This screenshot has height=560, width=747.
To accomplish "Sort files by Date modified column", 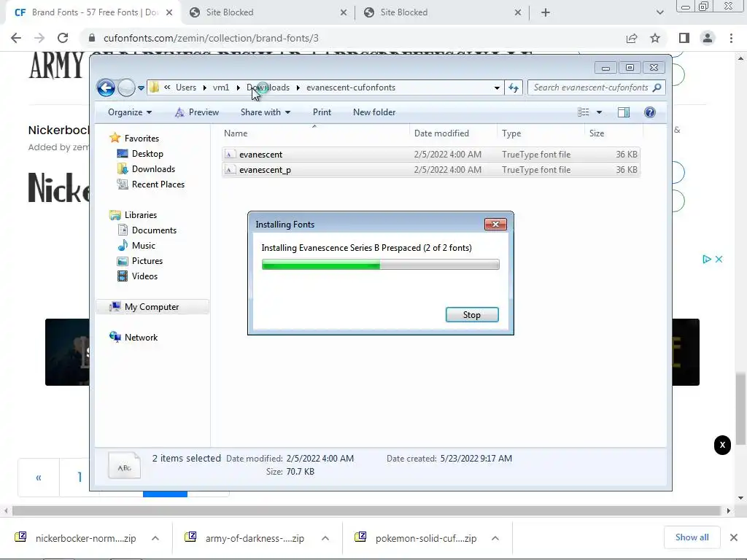I will tap(453, 133).
